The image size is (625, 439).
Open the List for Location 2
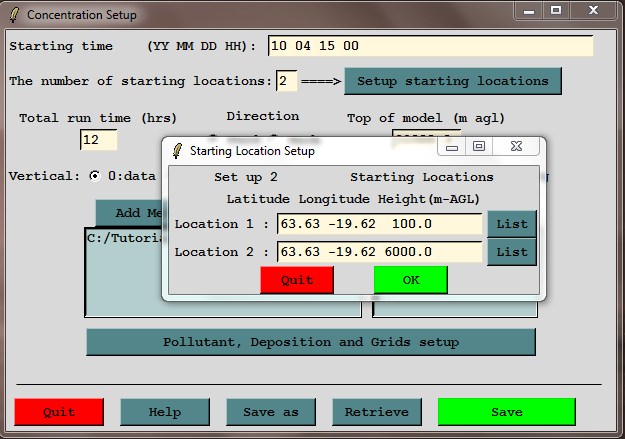pyautogui.click(x=512, y=252)
